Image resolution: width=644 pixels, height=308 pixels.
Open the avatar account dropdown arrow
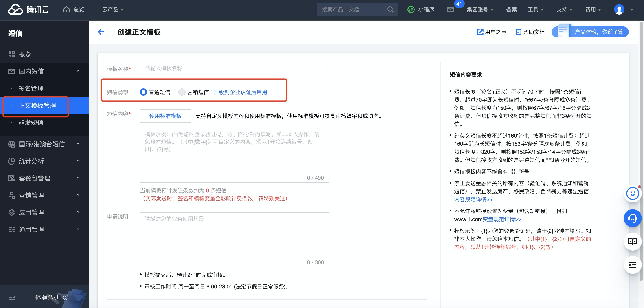[x=632, y=10]
